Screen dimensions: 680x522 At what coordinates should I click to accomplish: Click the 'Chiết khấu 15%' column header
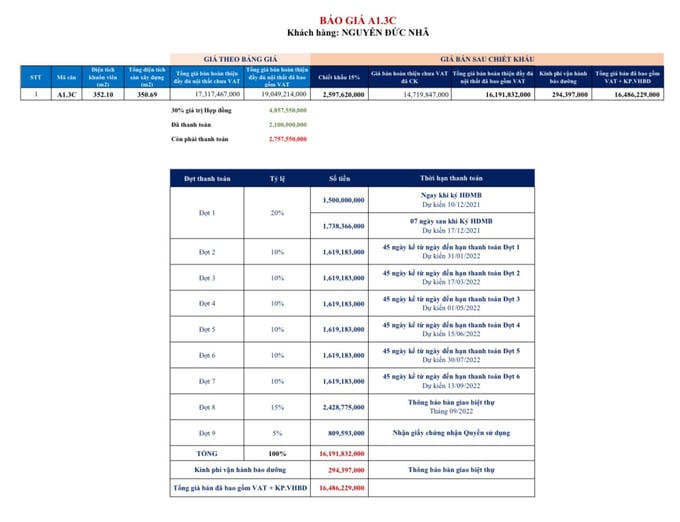[x=340, y=76]
